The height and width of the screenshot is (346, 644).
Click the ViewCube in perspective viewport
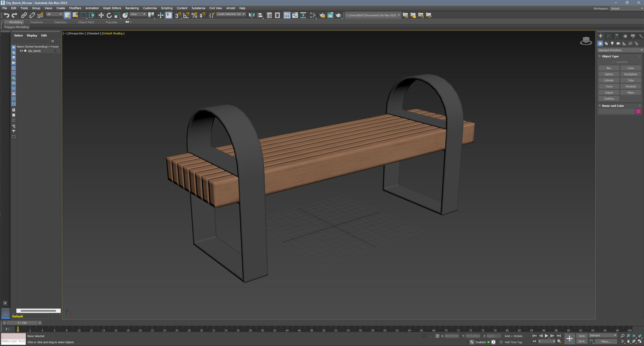(x=586, y=41)
